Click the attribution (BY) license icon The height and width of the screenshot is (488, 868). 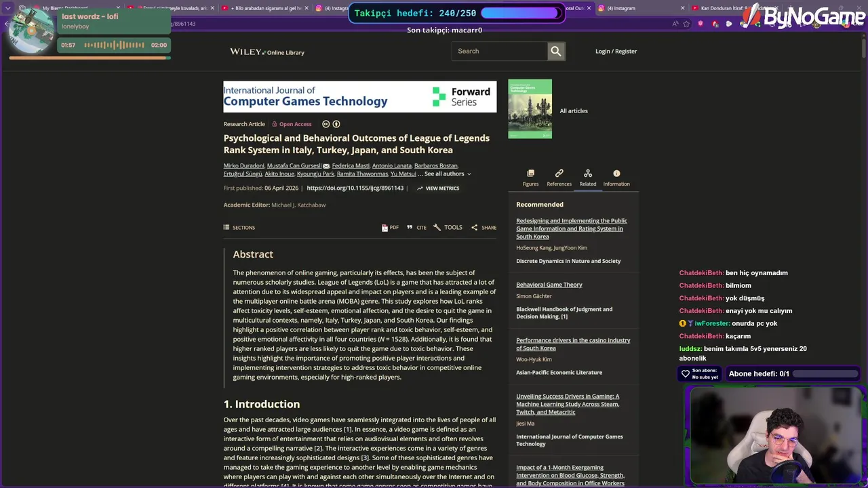coord(336,124)
